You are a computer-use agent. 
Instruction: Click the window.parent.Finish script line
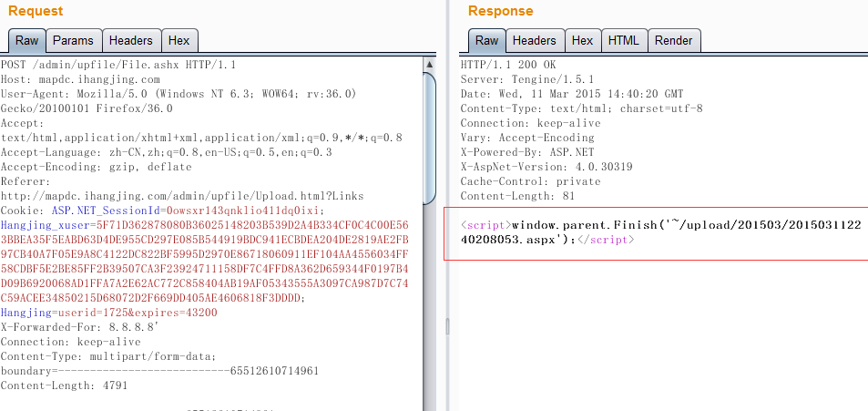(x=661, y=225)
